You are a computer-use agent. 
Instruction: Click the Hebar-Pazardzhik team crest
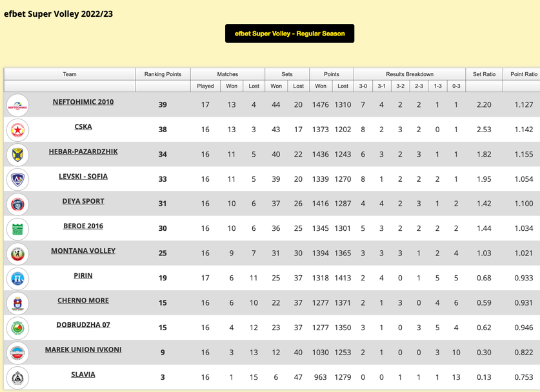[17, 155]
